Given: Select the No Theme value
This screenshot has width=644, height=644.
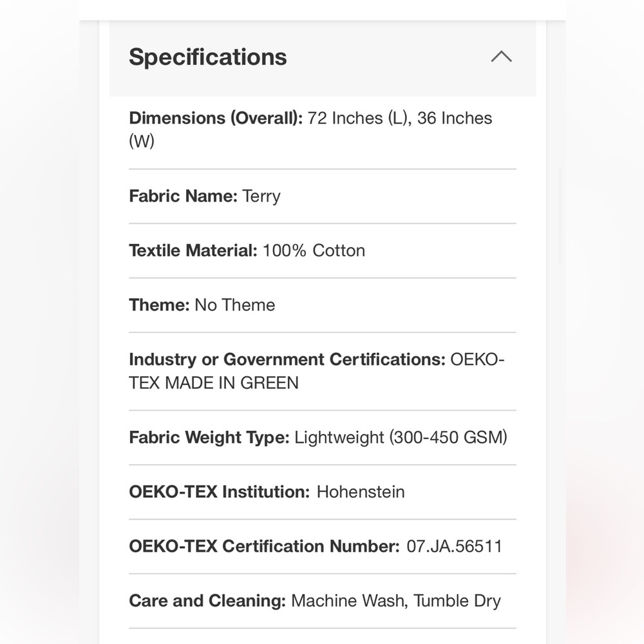Looking at the screenshot, I should tap(234, 305).
